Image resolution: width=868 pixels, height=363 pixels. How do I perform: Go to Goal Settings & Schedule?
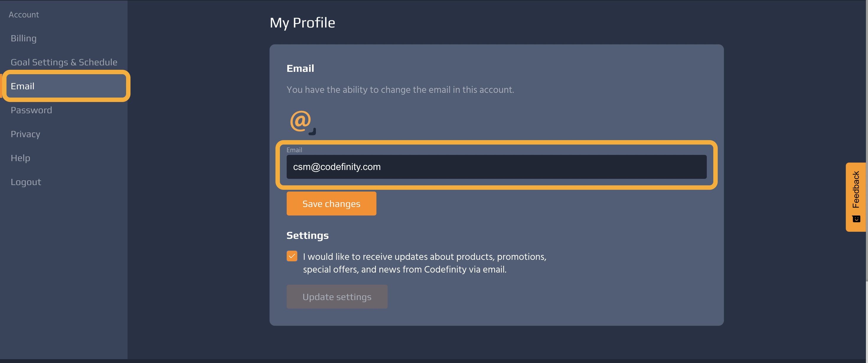(x=64, y=62)
